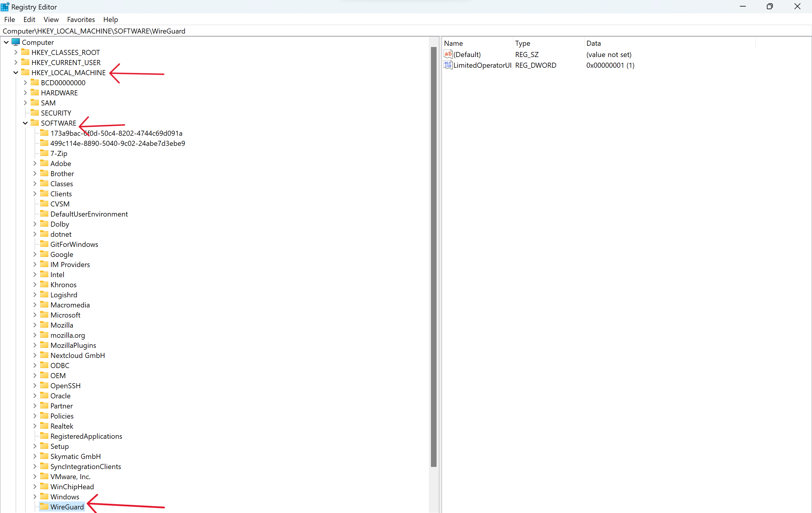Click the WireGuard folder icon

(x=44, y=507)
